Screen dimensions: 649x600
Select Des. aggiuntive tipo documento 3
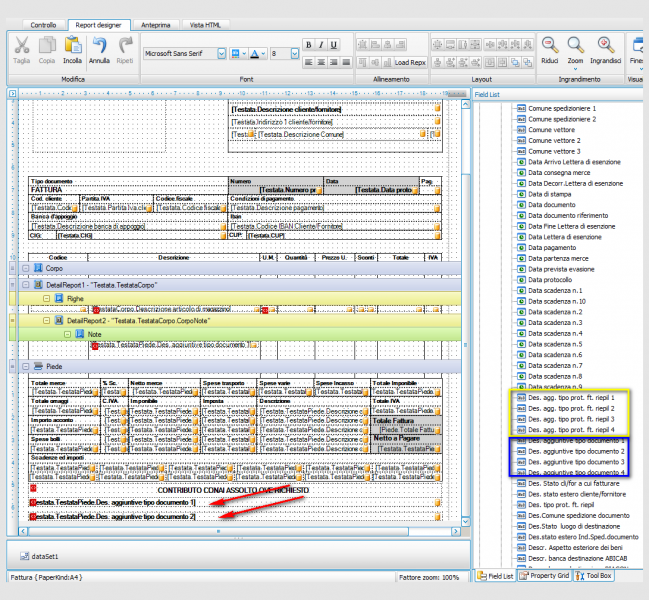(x=576, y=462)
